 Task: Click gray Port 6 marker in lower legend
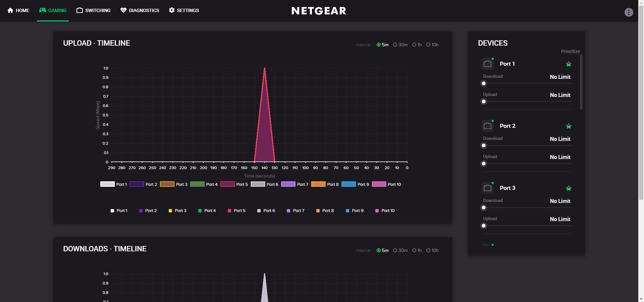(259, 211)
